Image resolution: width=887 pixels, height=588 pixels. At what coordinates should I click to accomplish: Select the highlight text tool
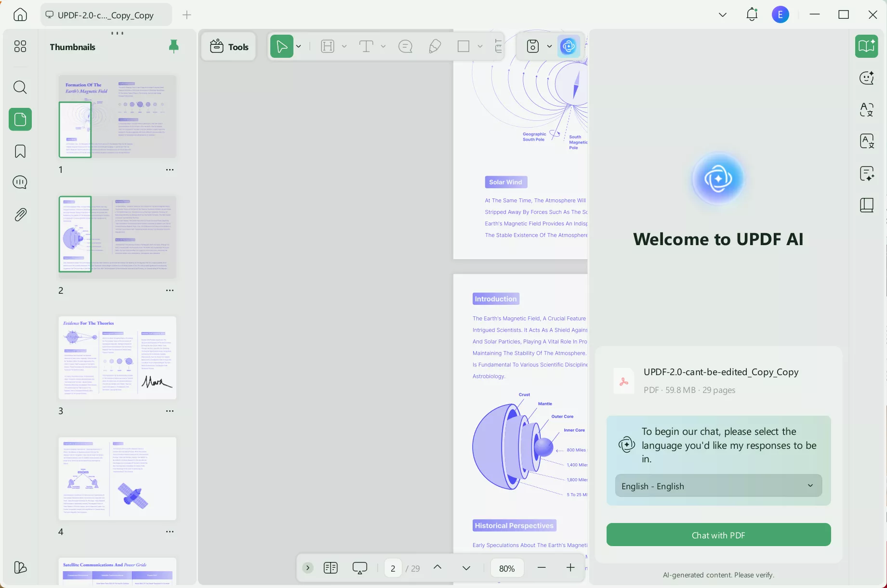pos(328,47)
